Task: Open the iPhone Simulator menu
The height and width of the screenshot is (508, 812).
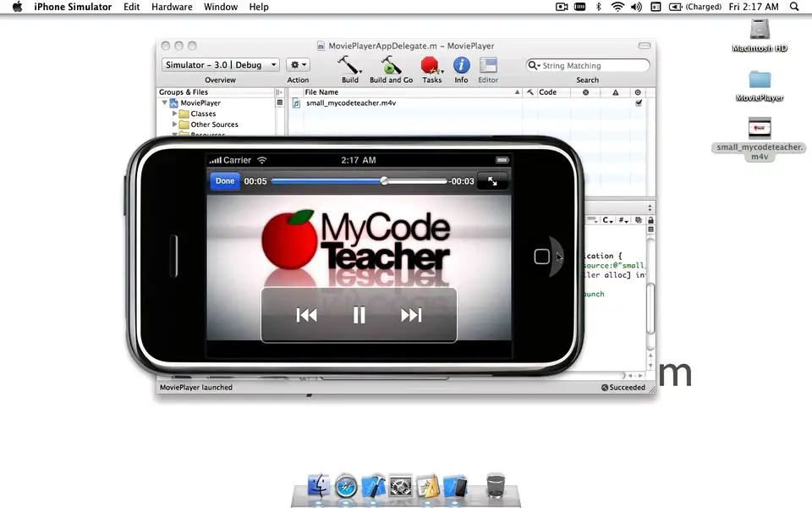Action: click(x=73, y=7)
